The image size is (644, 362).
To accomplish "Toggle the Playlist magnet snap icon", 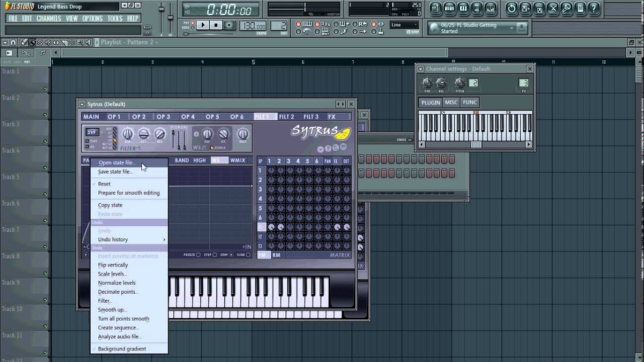I will tap(13, 42).
